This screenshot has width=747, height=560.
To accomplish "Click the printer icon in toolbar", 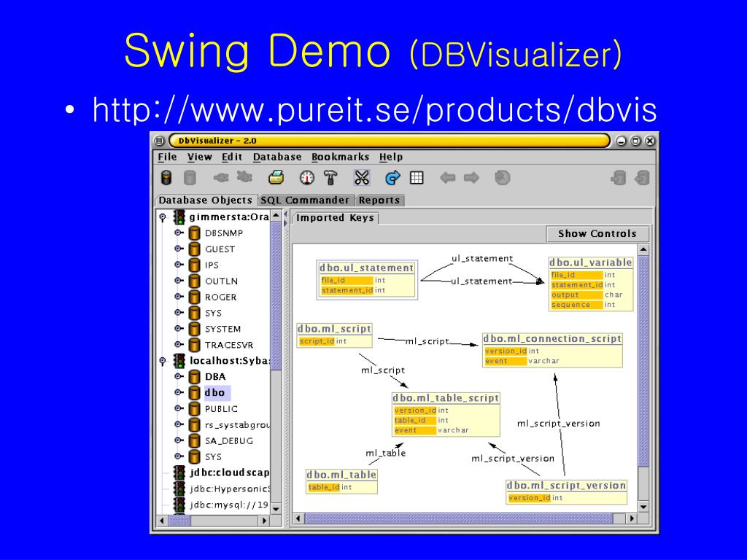I will (x=276, y=178).
